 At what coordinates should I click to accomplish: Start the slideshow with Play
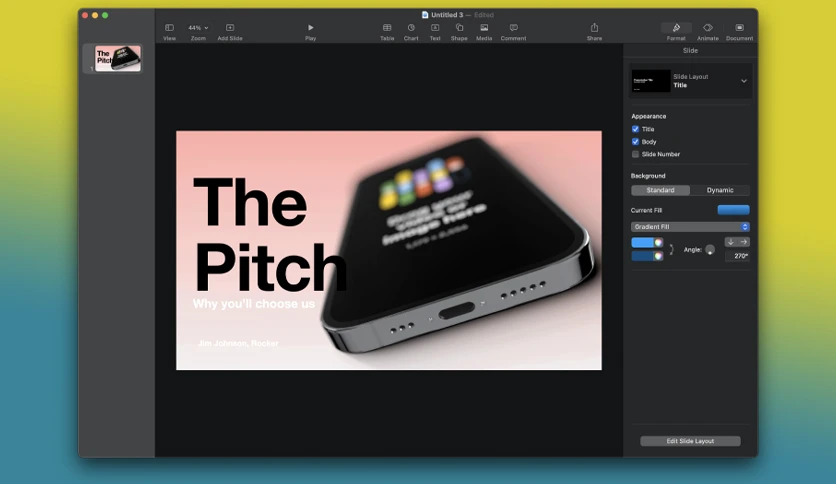tap(310, 28)
